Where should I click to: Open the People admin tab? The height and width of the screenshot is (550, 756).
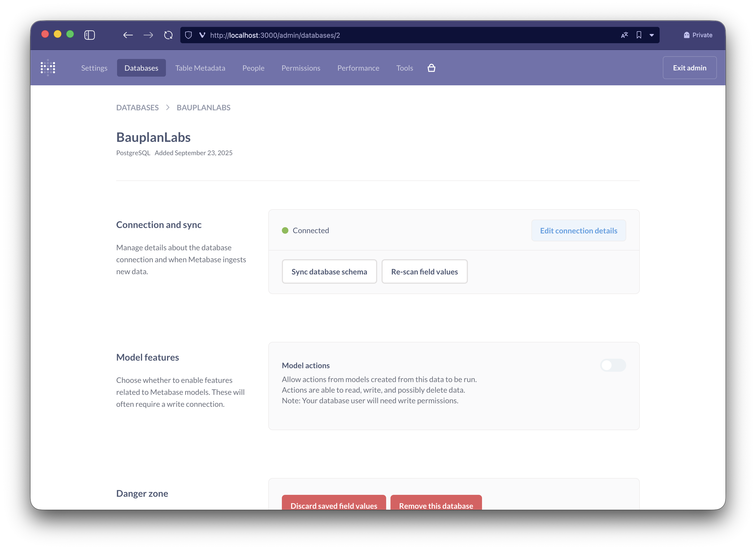click(x=253, y=68)
